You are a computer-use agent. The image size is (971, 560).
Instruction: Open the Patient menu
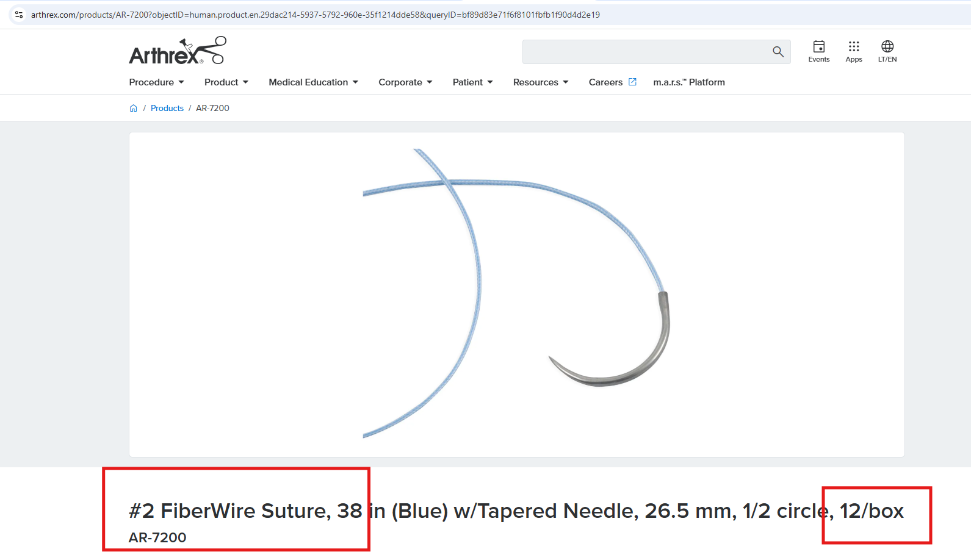click(x=472, y=82)
